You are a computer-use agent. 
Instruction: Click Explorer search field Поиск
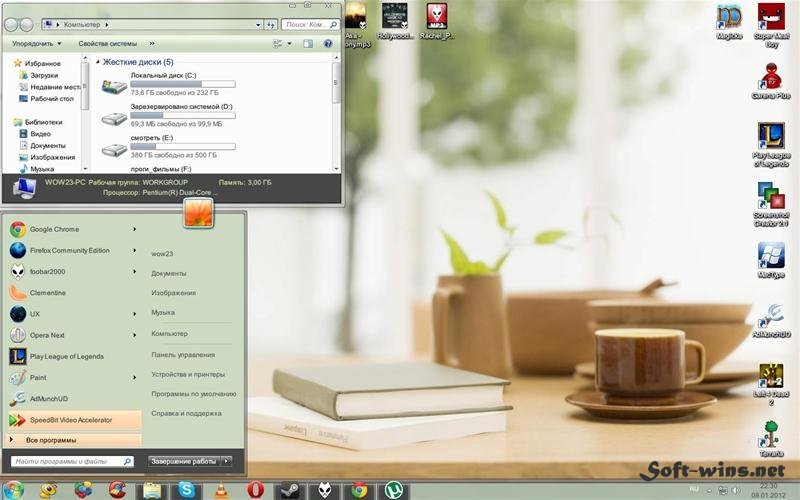310,24
